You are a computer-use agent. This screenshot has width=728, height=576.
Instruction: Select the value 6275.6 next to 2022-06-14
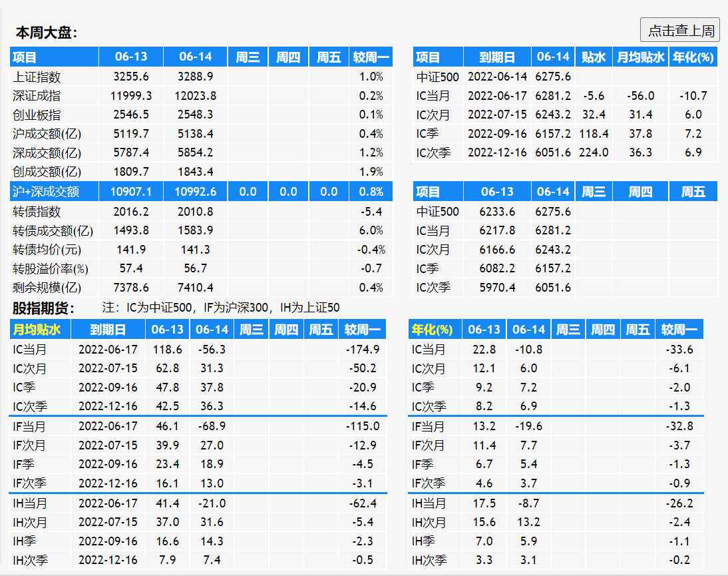553,76
